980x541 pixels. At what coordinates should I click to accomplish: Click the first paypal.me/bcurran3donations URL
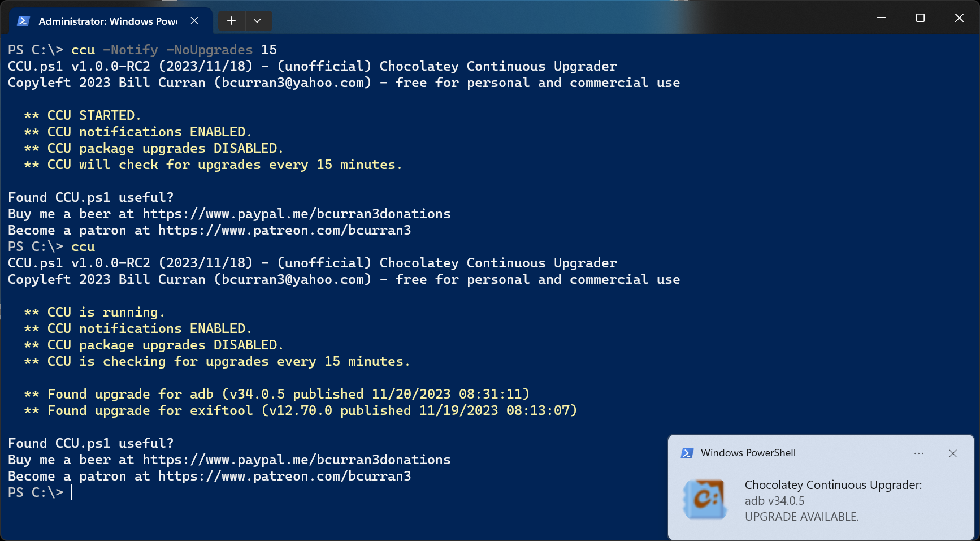tap(296, 214)
